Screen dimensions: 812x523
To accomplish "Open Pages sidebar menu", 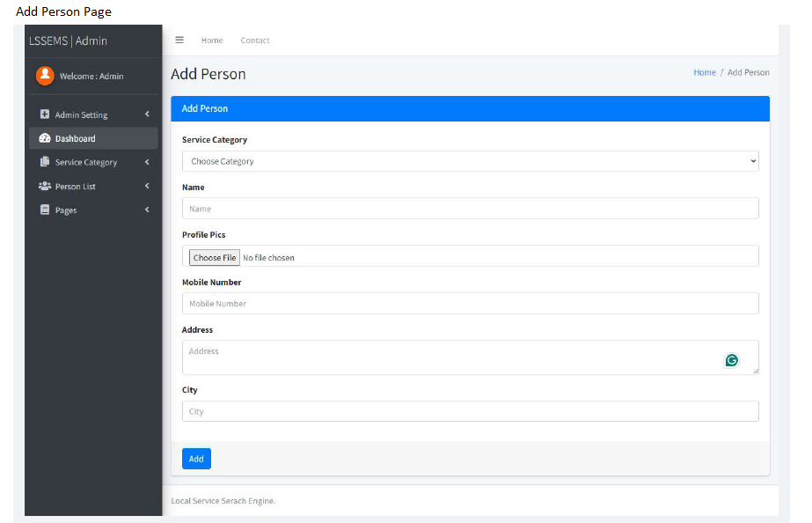I will click(93, 210).
